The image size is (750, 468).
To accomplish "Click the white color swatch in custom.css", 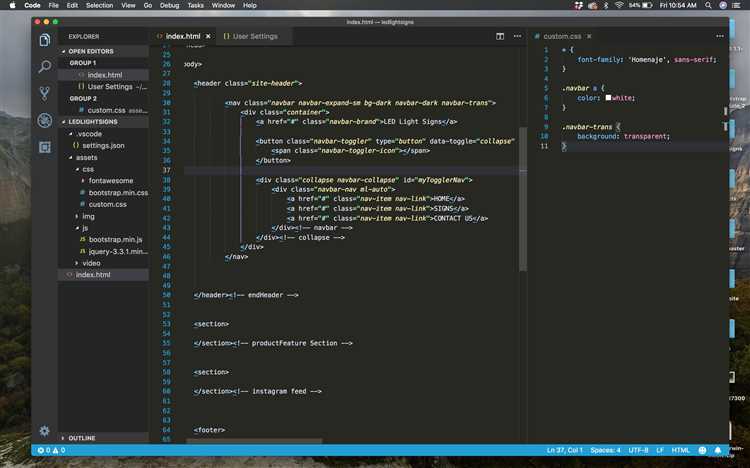I will (608, 98).
